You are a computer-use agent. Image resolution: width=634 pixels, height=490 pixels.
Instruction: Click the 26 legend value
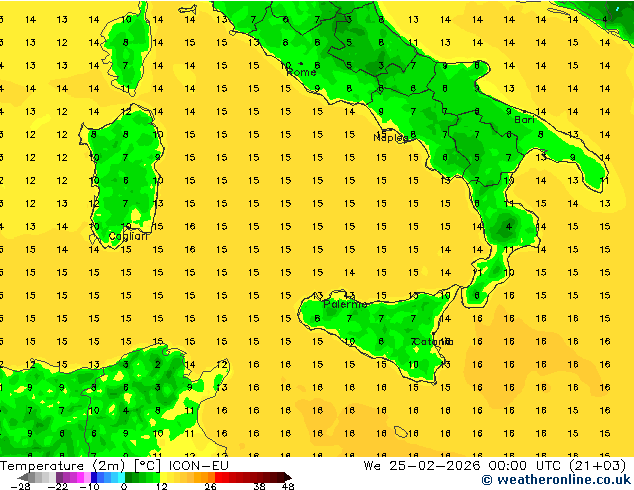[210, 486]
